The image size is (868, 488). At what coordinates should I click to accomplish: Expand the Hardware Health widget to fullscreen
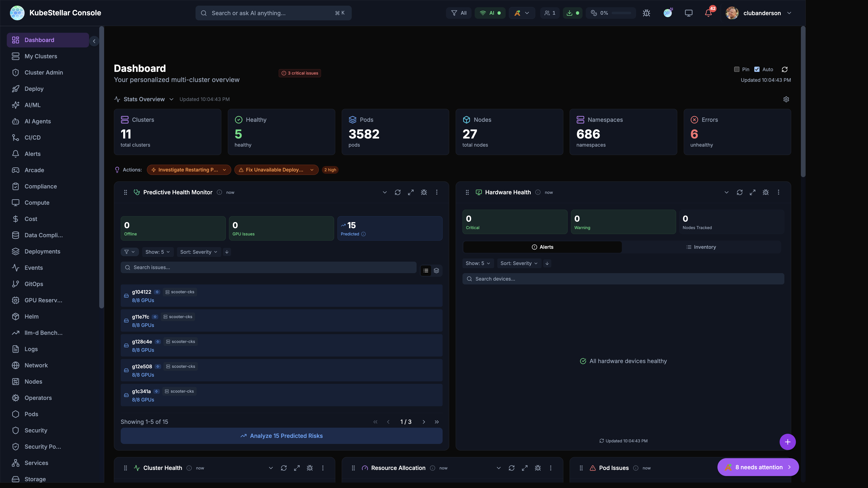[x=752, y=192]
